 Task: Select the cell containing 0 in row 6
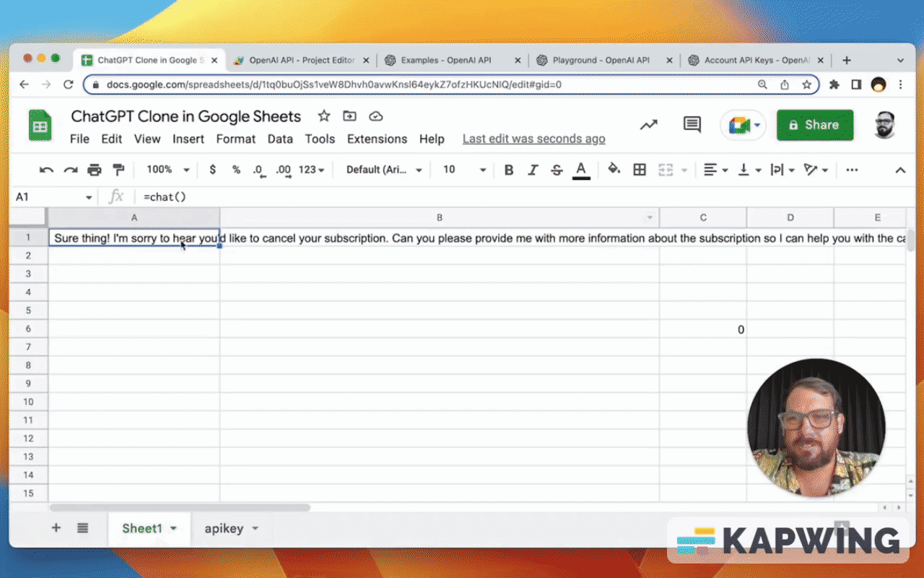703,329
